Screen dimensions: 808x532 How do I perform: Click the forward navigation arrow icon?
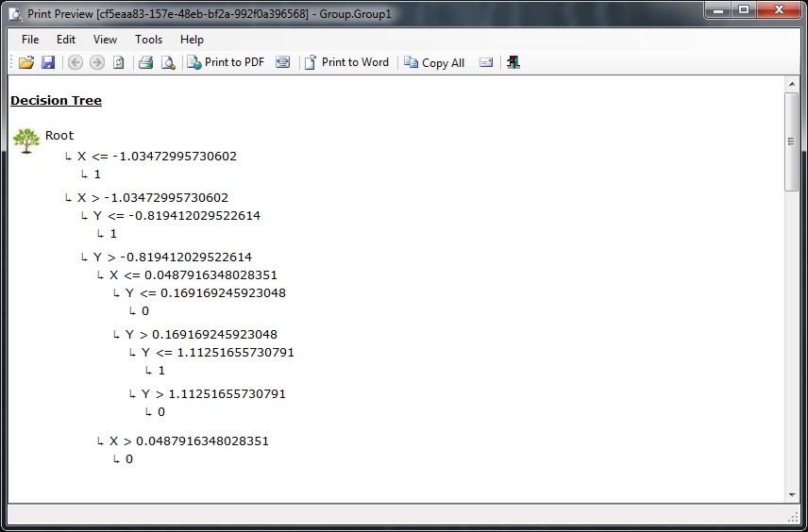tap(96, 63)
